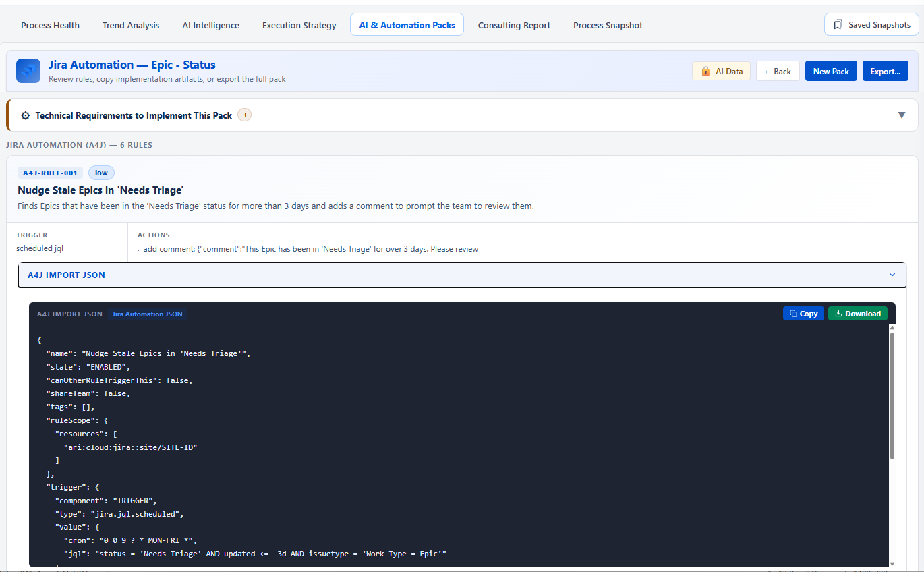The height and width of the screenshot is (572, 924).
Task: Click the lock icon on AI Data
Action: [x=705, y=71]
